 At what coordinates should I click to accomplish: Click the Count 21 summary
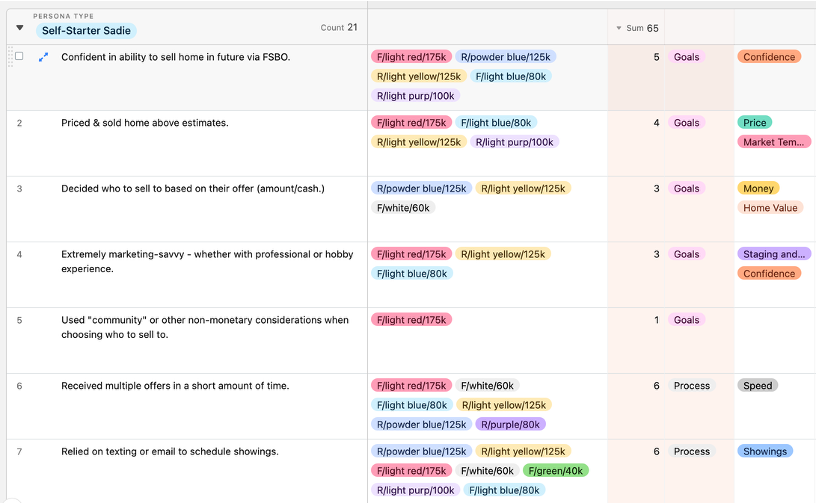(x=339, y=28)
